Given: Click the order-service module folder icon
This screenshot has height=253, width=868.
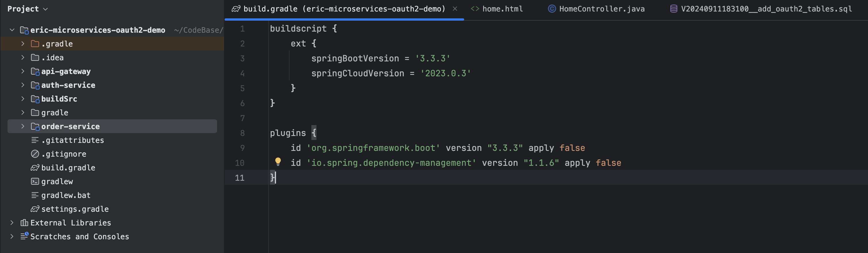Looking at the screenshot, I should 35,126.
